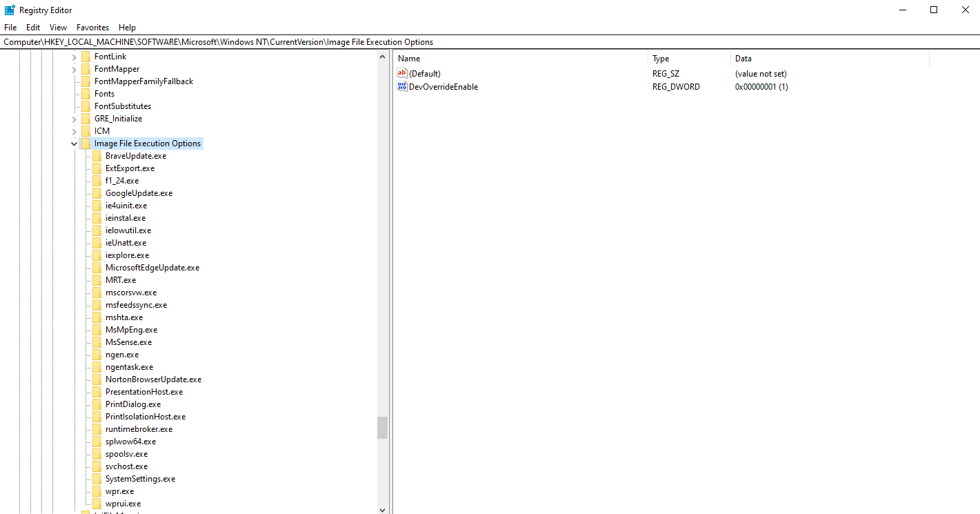Click the folder icon beside f1_24.exe
Image resolution: width=980 pixels, height=514 pixels.
[97, 181]
